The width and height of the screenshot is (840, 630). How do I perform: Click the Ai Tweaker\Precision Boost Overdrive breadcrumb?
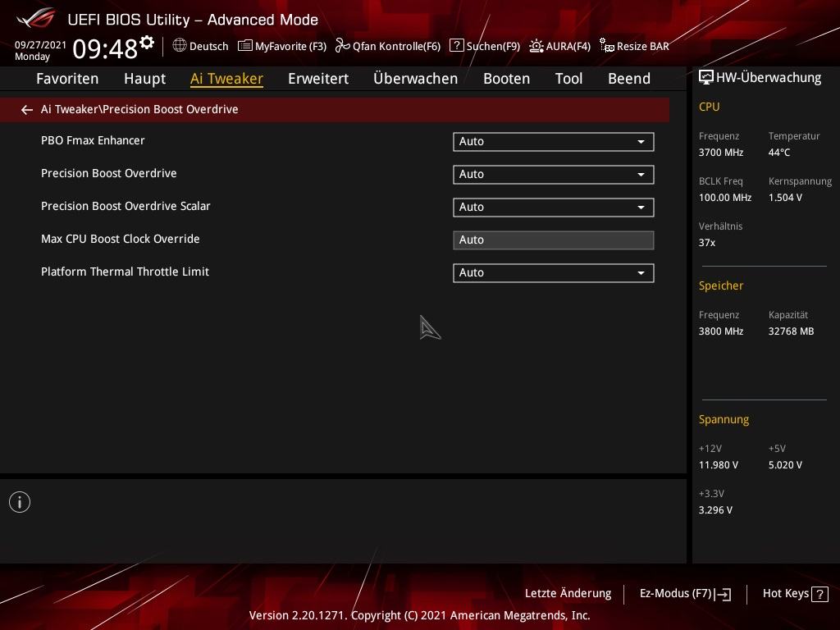(x=139, y=109)
